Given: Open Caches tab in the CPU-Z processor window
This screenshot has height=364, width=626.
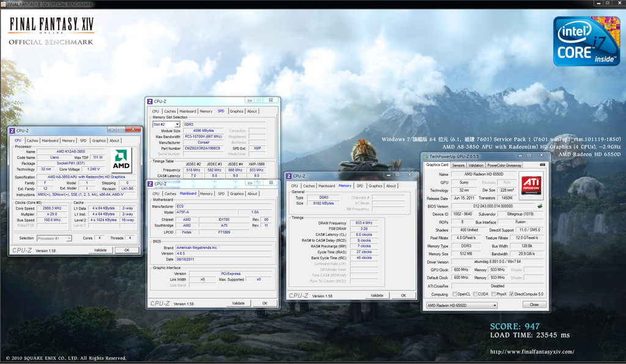Looking at the screenshot, I should tap(32, 140).
